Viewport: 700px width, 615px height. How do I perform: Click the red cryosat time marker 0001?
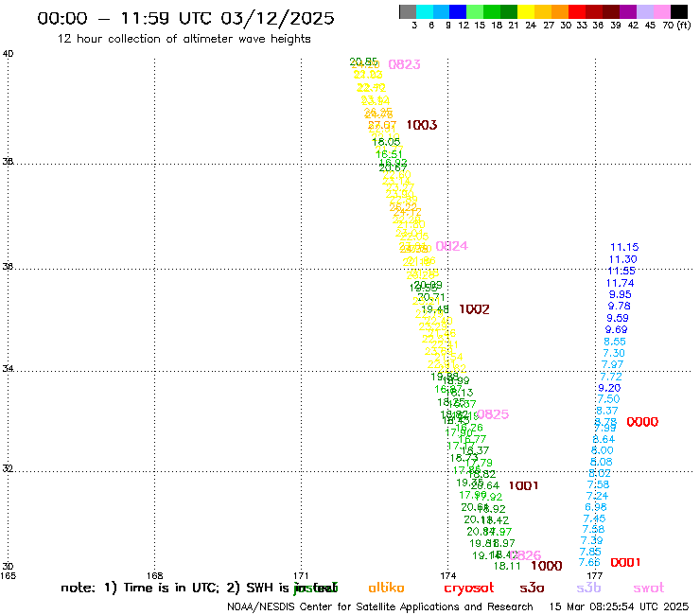click(625, 562)
